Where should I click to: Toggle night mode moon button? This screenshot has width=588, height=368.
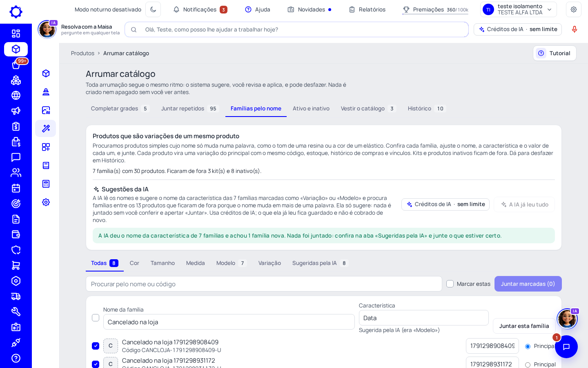point(153,9)
